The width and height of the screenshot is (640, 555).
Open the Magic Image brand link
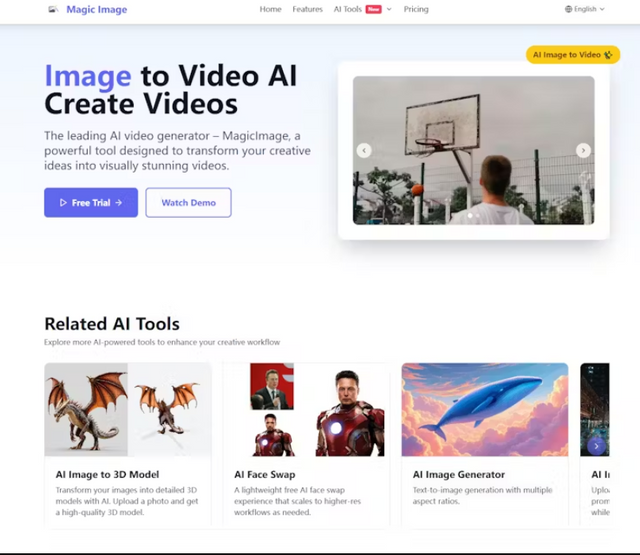point(97,9)
